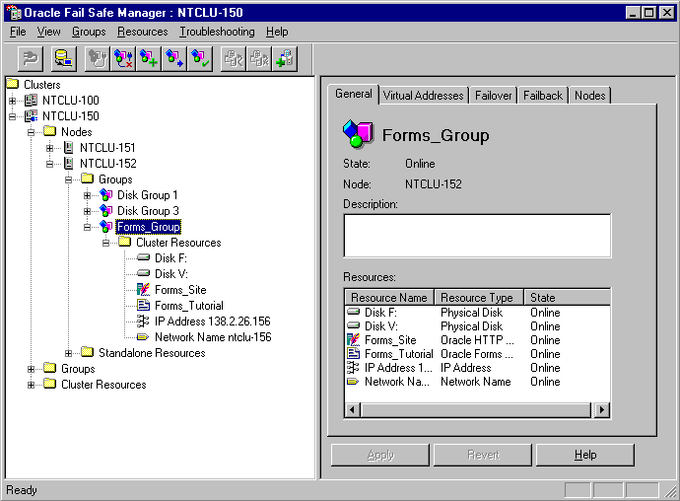The width and height of the screenshot is (680, 501).
Task: Click the first toolbar icon with arrows
Action: (x=30, y=59)
